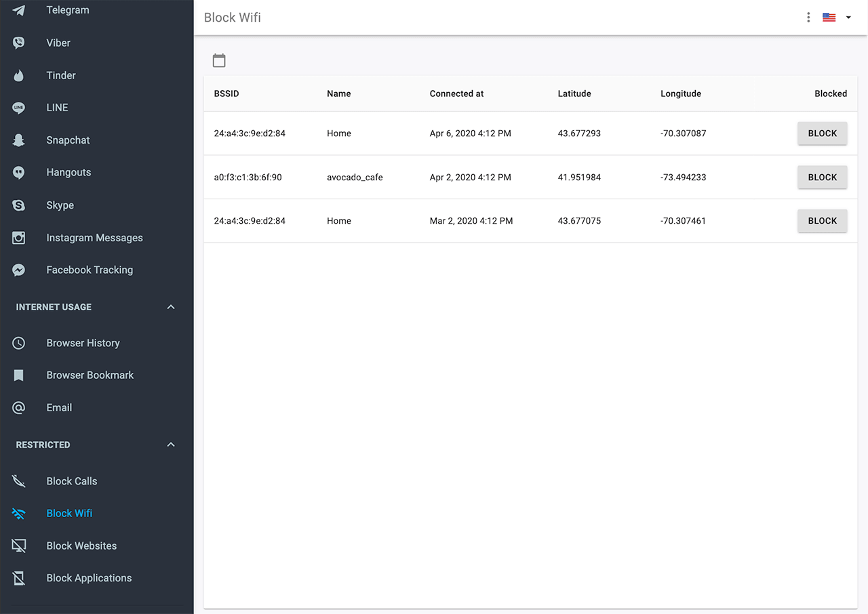868x614 pixels.
Task: Click the Skype icon in sidebar
Action: [19, 205]
